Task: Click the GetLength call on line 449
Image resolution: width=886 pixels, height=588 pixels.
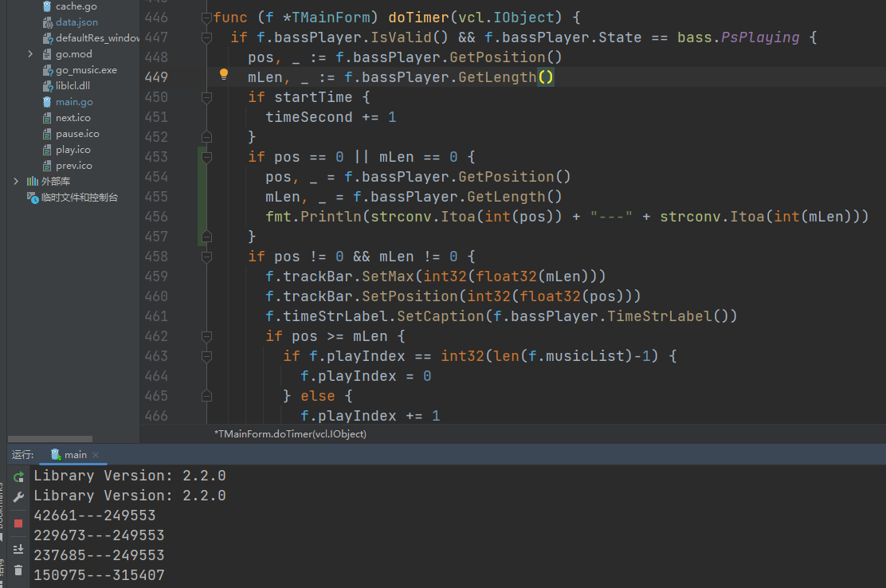Action: click(x=497, y=77)
